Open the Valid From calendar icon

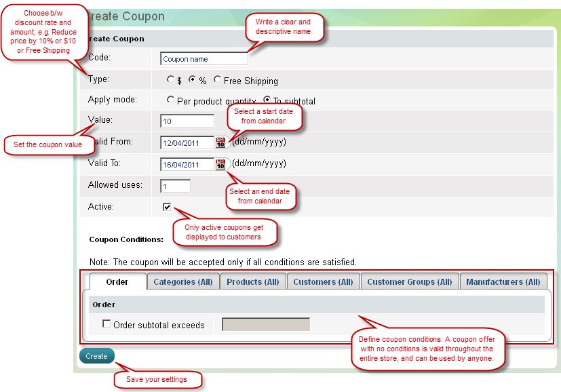point(220,142)
